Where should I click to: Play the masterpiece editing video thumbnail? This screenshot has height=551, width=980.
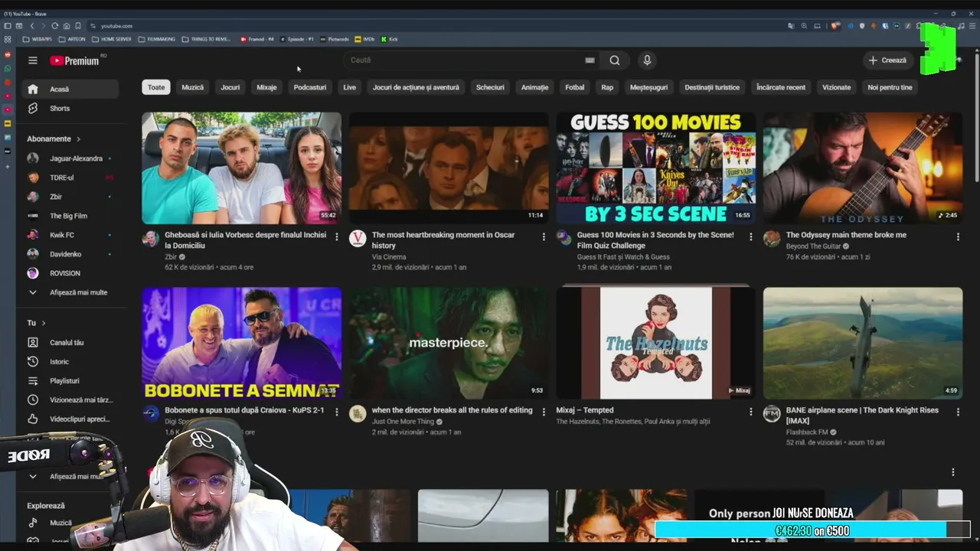449,343
